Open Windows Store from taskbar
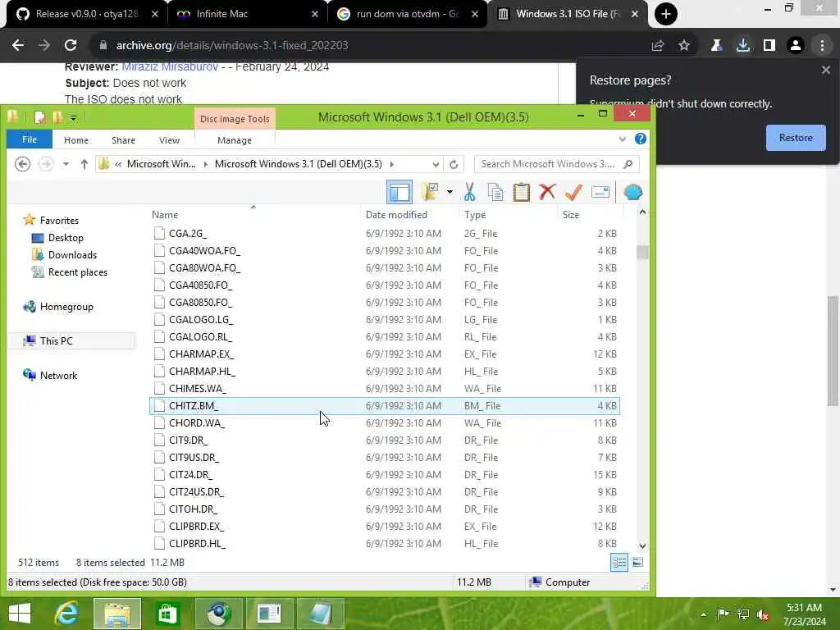This screenshot has width=840, height=630. click(167, 614)
